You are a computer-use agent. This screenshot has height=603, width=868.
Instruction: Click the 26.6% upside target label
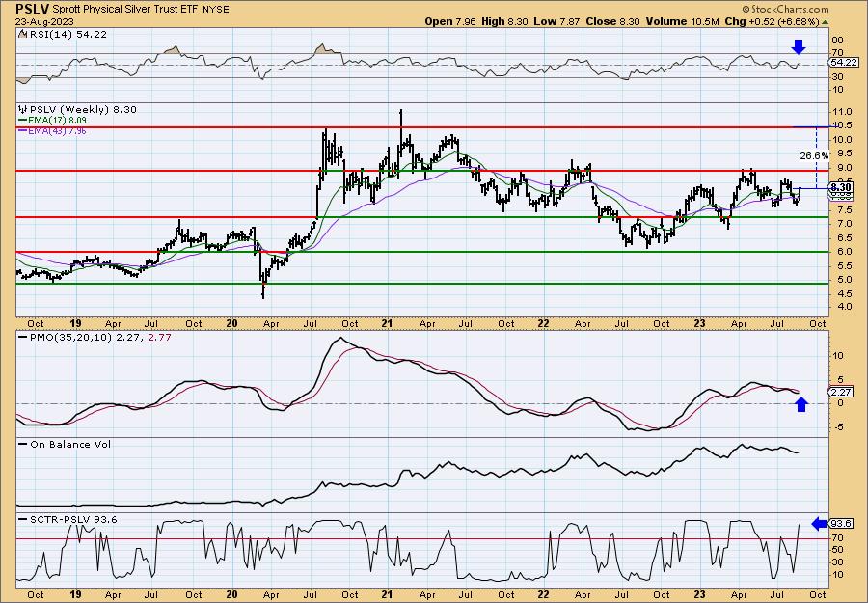[x=815, y=156]
